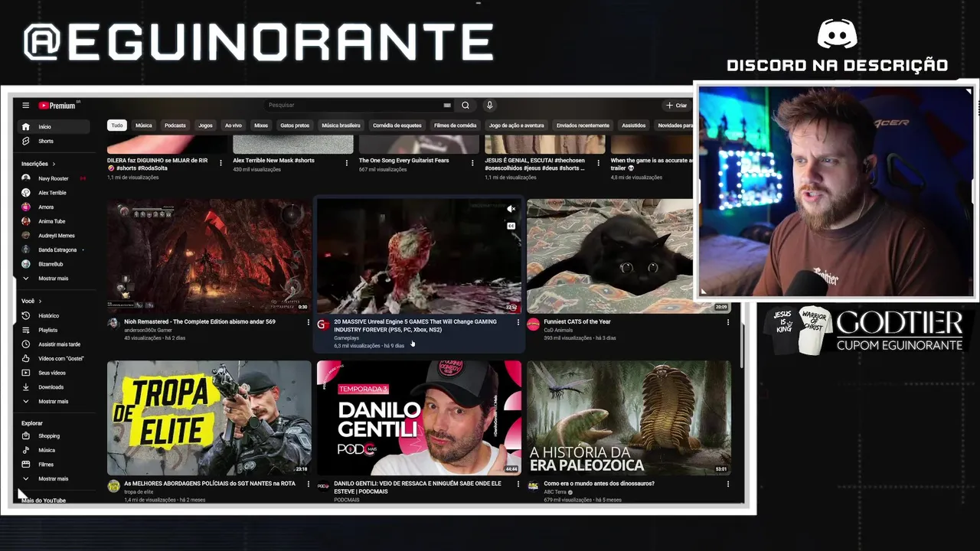Open options for Funniest CATS video

727,322
